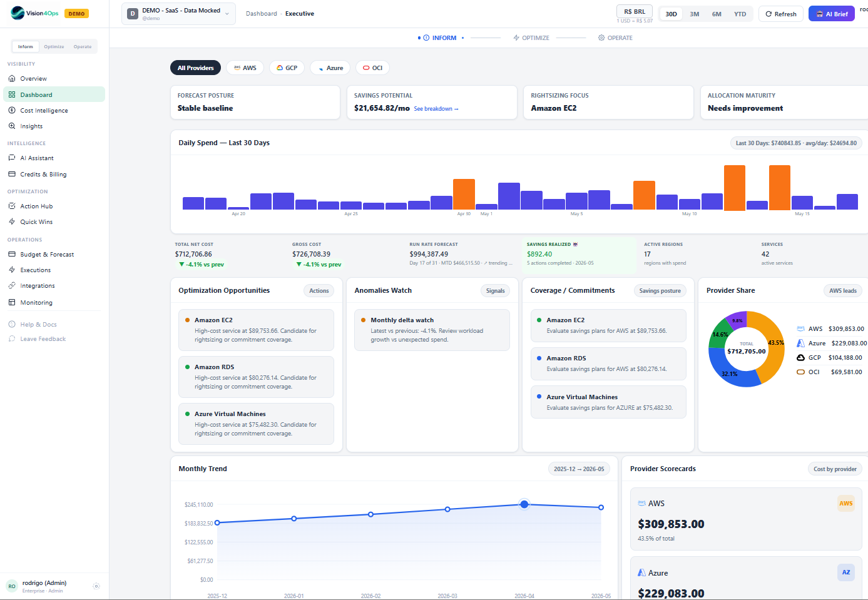The image size is (868, 600).
Task: Click the Action Hub checklist icon
Action: pyautogui.click(x=12, y=206)
